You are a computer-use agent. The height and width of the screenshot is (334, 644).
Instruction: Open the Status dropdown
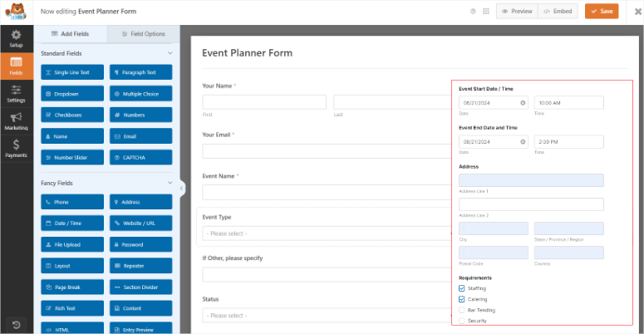click(x=327, y=316)
